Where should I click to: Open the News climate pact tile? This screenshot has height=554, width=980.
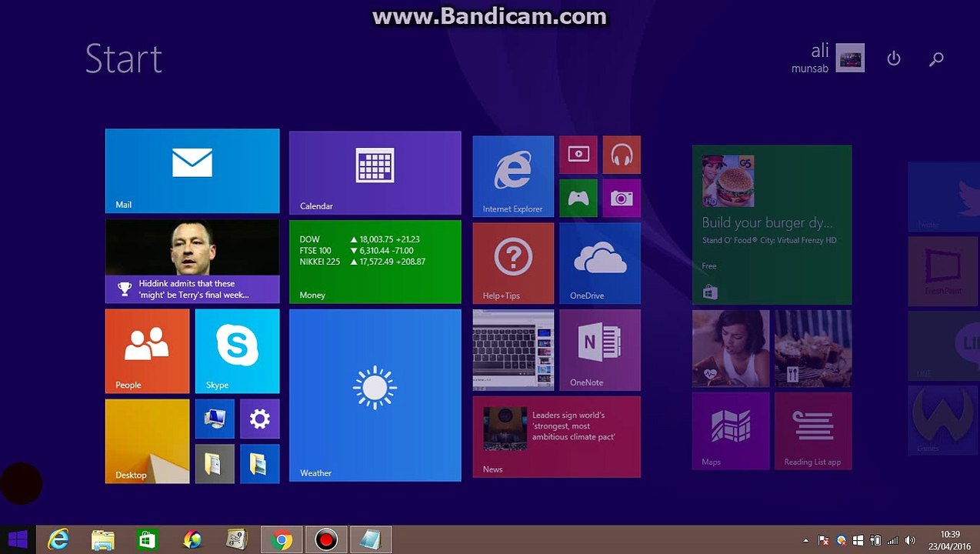point(557,437)
